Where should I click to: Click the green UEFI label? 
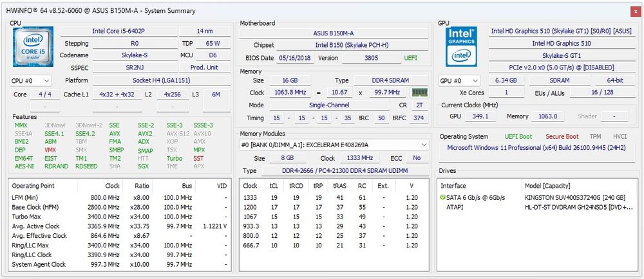point(410,58)
